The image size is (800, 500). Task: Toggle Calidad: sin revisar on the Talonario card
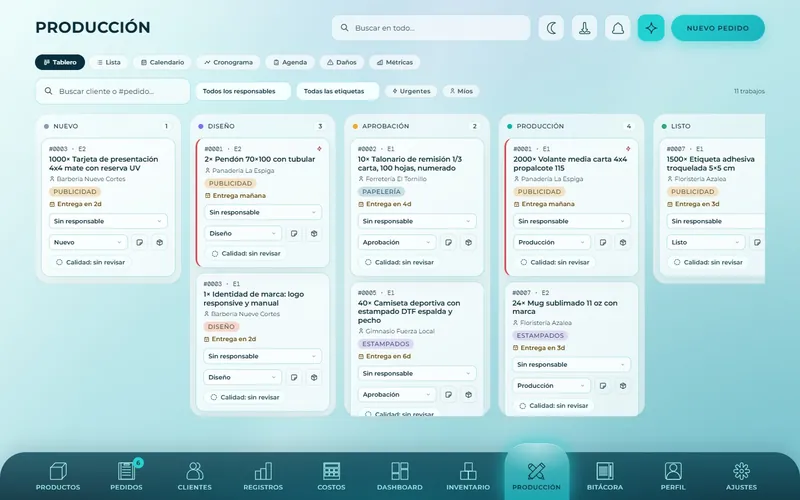coord(399,262)
